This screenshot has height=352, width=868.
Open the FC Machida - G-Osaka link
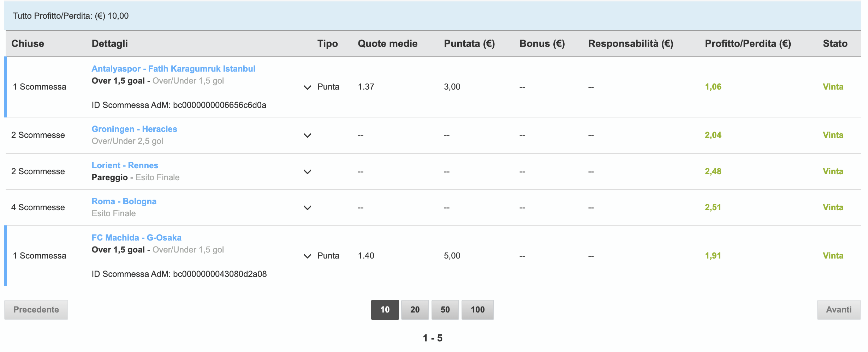136,238
